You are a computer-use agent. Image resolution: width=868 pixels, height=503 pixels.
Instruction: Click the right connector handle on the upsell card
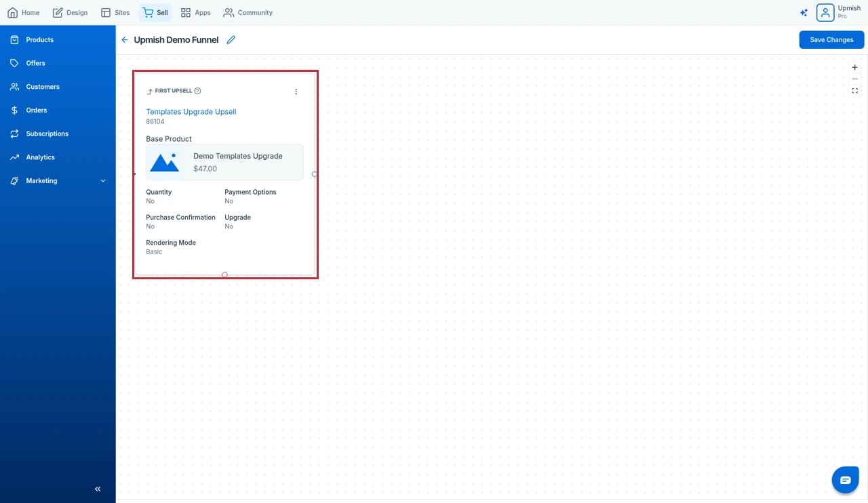click(x=315, y=174)
